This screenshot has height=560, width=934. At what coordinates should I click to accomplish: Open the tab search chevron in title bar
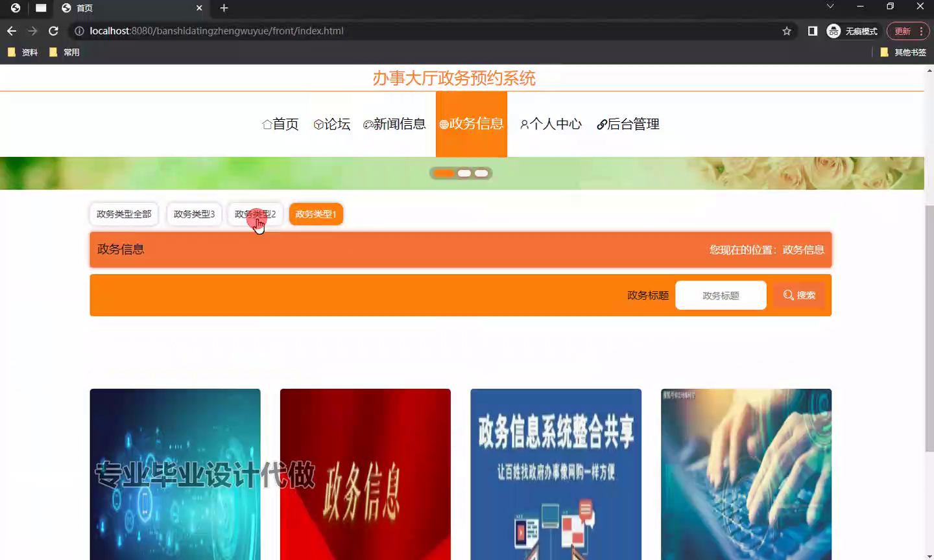click(830, 6)
